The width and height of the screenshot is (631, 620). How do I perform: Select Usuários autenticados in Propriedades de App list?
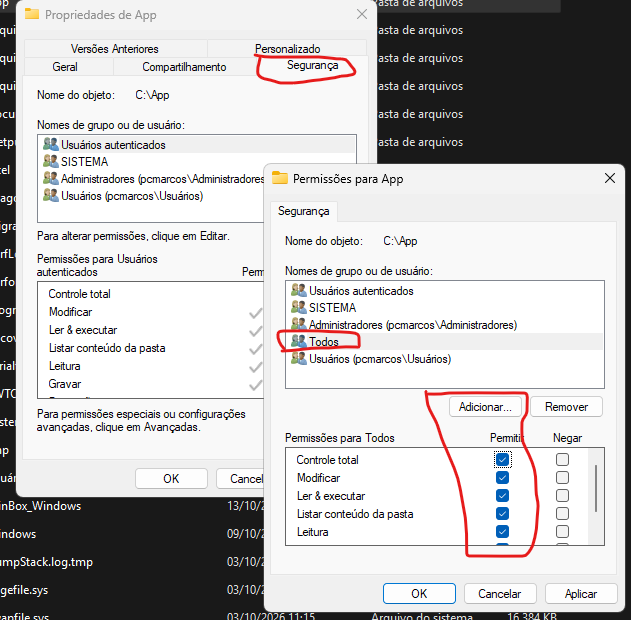197,145
